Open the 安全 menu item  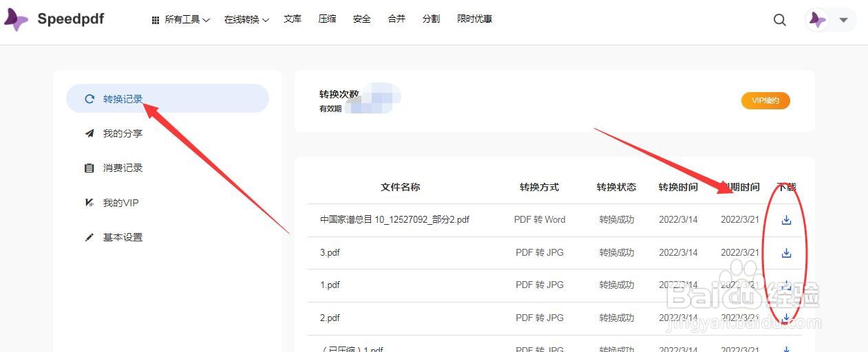(361, 19)
